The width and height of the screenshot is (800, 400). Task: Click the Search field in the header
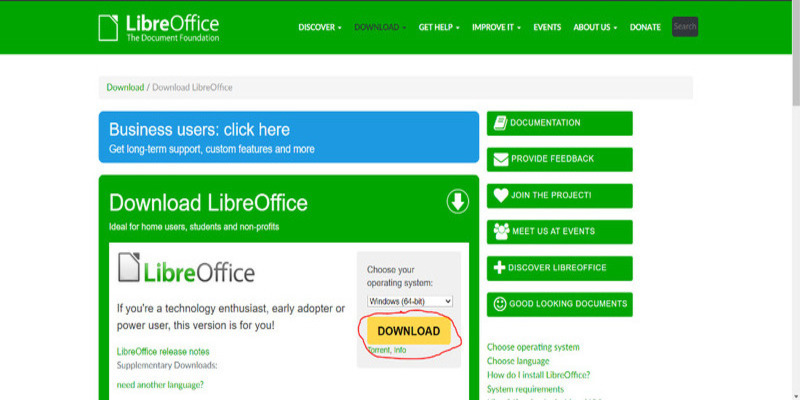point(685,27)
